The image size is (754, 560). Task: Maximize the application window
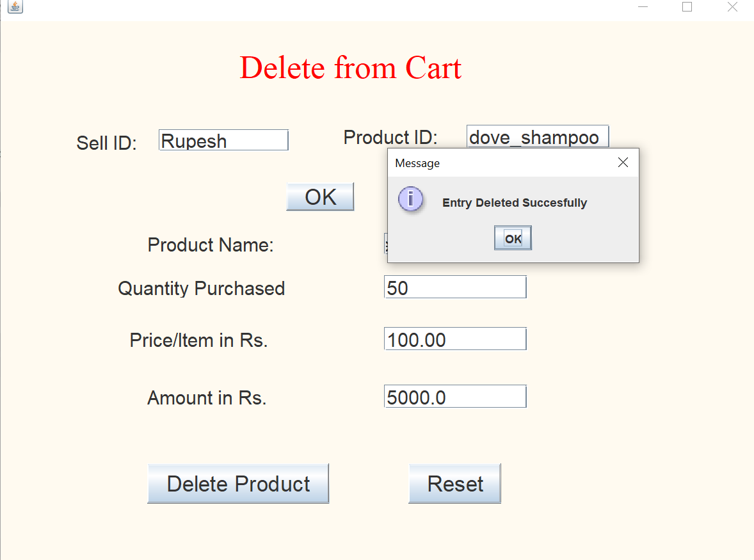click(x=687, y=7)
